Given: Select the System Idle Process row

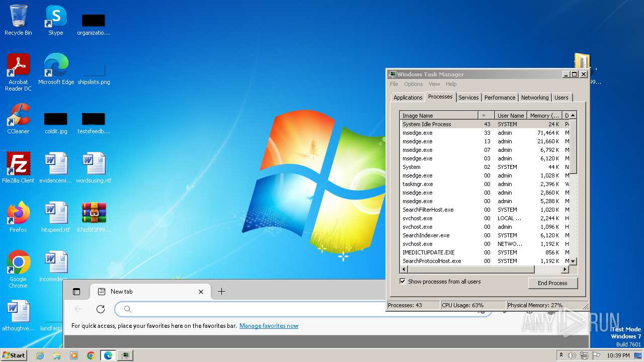Looking at the screenshot, I should [x=485, y=124].
